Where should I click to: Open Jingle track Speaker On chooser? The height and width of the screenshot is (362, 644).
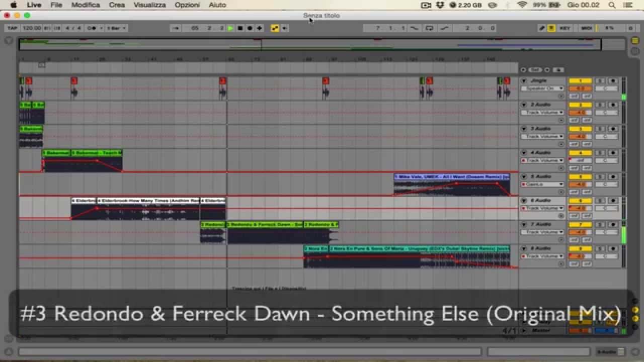click(x=542, y=88)
